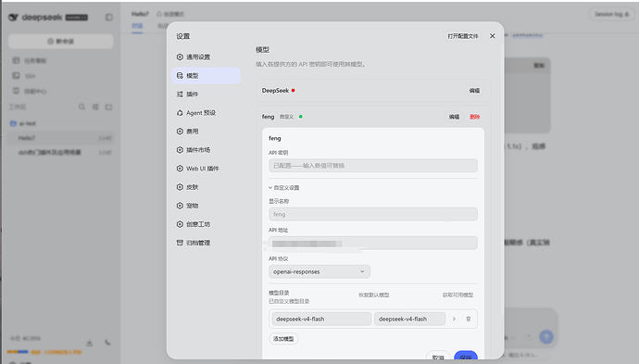639x364 pixels.
Task: Expand the deepseek-v4-flash row chevron
Action: point(454,319)
